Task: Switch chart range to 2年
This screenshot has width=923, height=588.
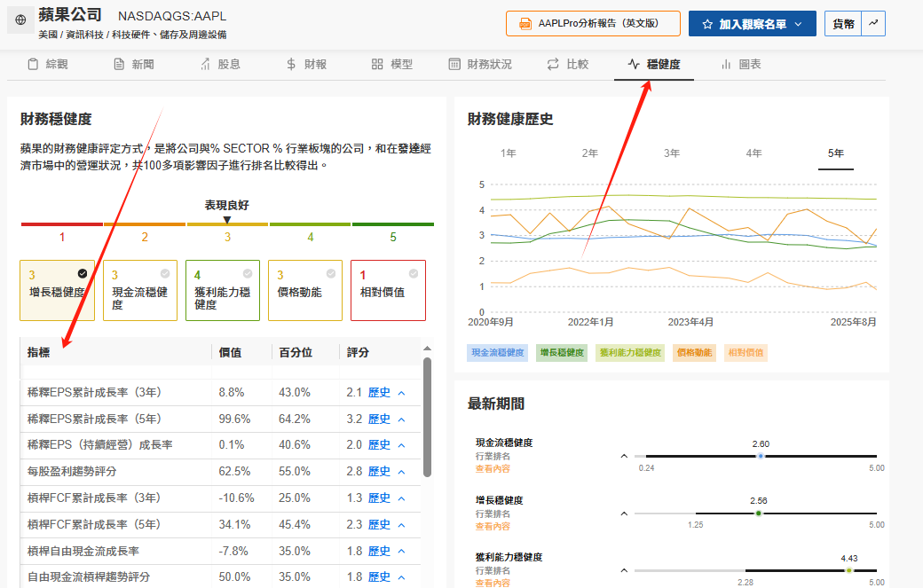Action: (590, 153)
